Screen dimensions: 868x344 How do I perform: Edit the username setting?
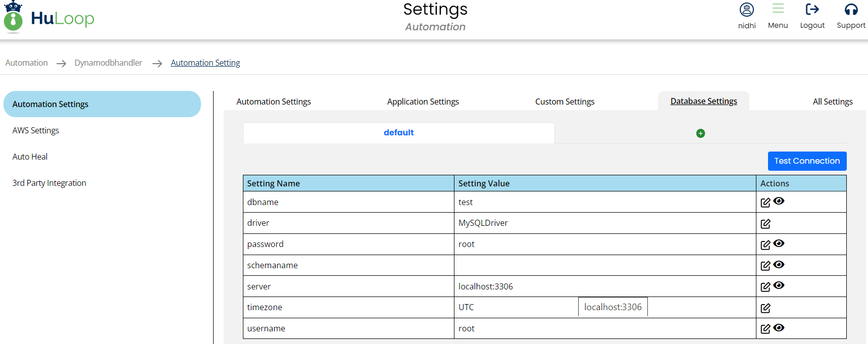(x=765, y=329)
